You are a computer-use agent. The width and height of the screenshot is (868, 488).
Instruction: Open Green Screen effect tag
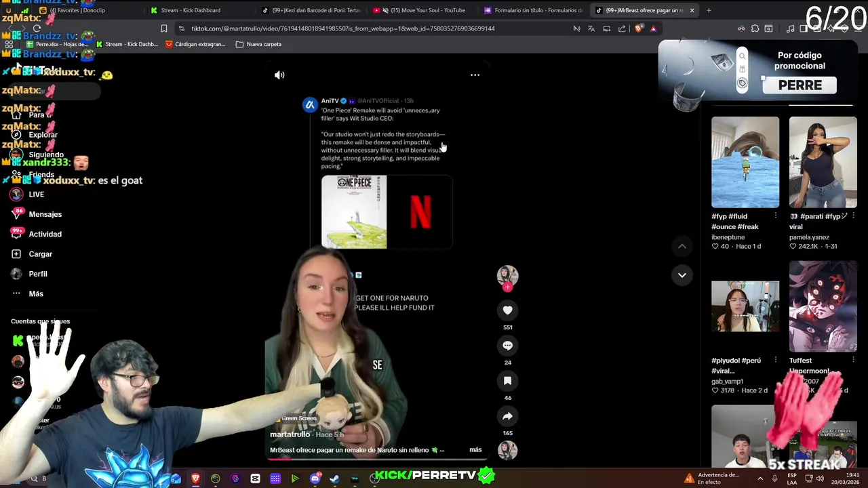point(295,418)
